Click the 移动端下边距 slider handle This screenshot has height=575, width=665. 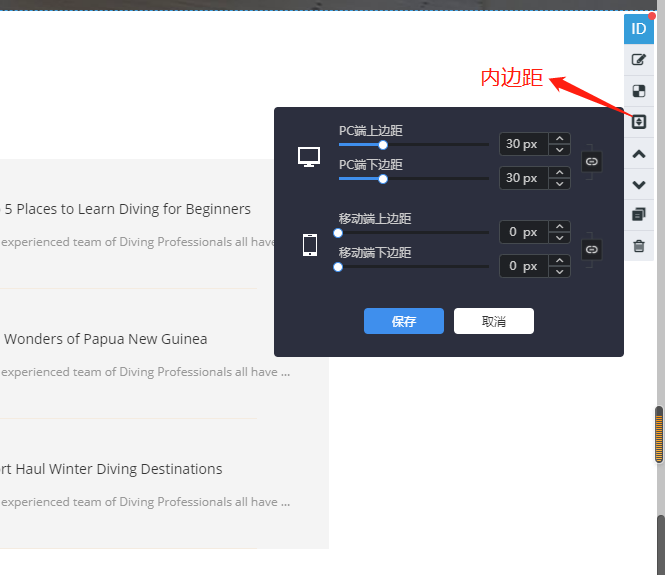[x=338, y=267]
